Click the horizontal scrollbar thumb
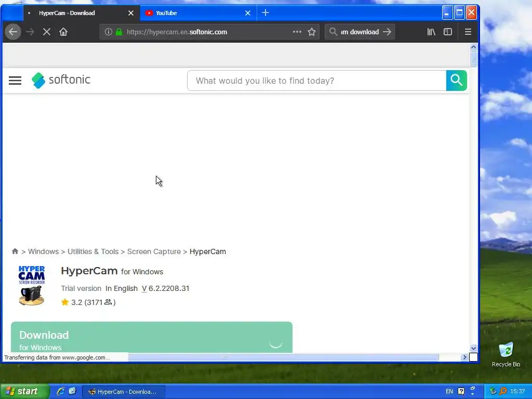Image resolution: width=532 pixels, height=399 pixels. click(283, 357)
